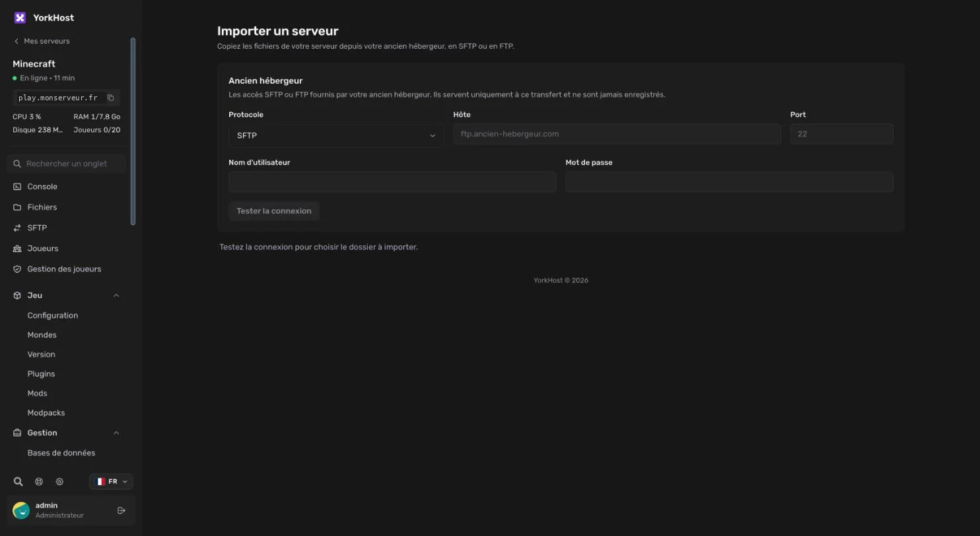The width and height of the screenshot is (980, 536).
Task: Click the 'En ligne • 11 min' status text
Action: (x=47, y=78)
